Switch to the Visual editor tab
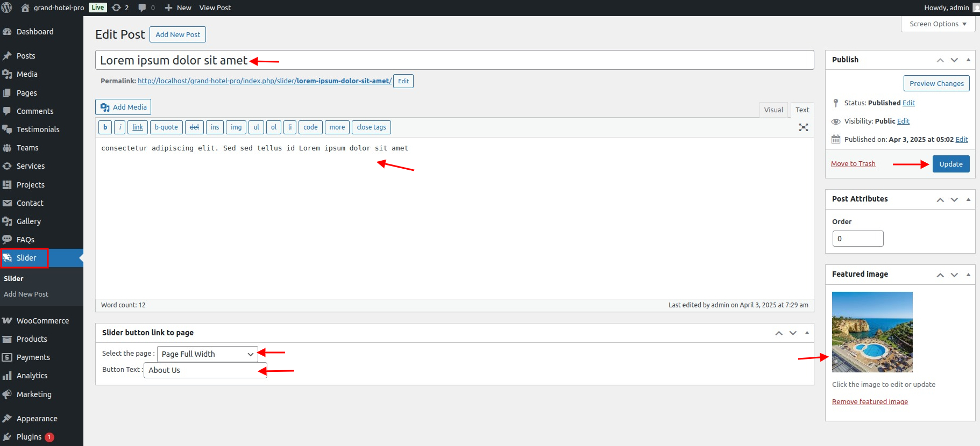 (x=773, y=110)
